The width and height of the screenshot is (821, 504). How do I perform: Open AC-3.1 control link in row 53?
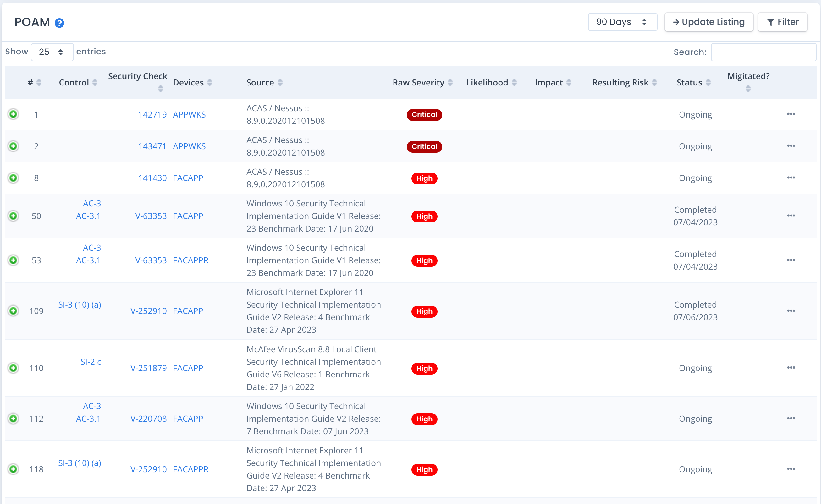pos(88,260)
